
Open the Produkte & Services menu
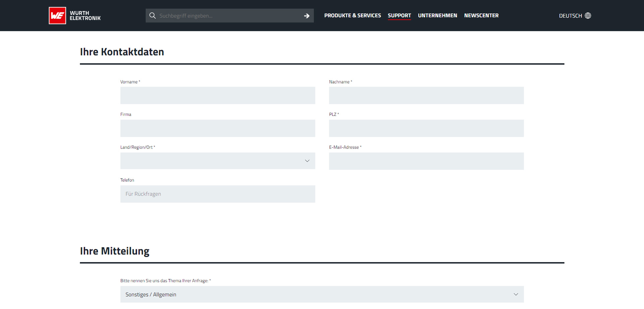(352, 15)
